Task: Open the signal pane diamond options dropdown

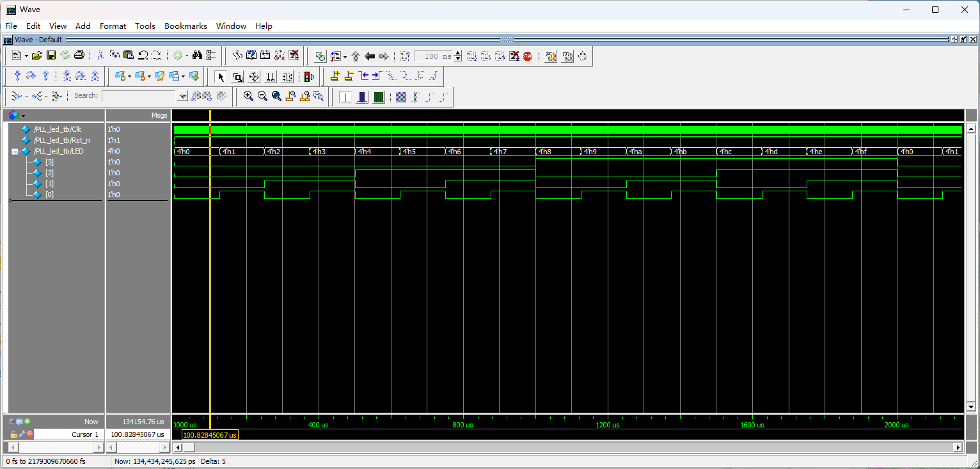Action: tap(23, 116)
